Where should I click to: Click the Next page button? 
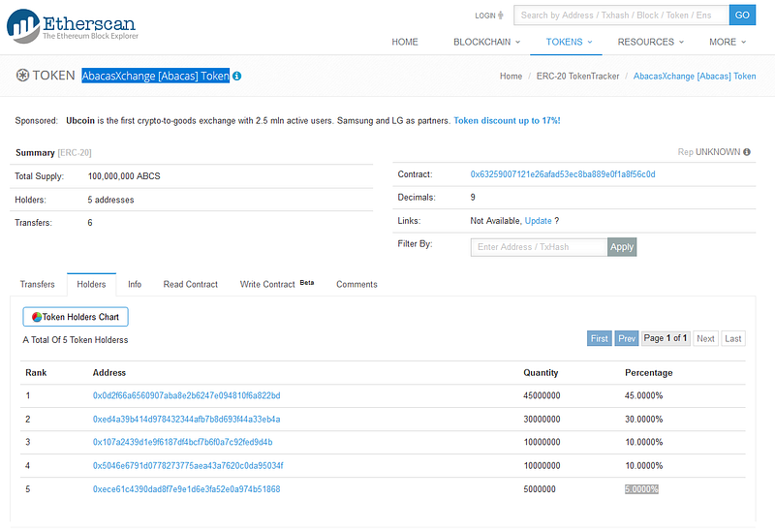click(705, 339)
